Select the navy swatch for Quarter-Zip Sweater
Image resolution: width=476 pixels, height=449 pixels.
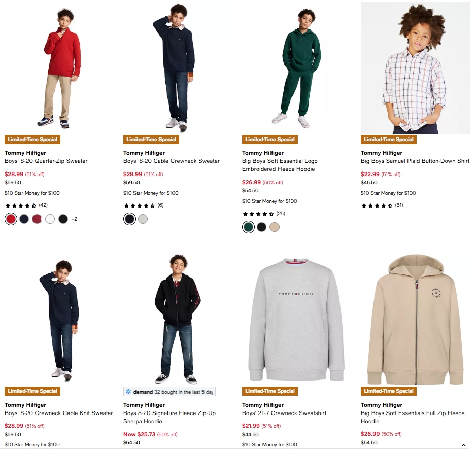24,219
